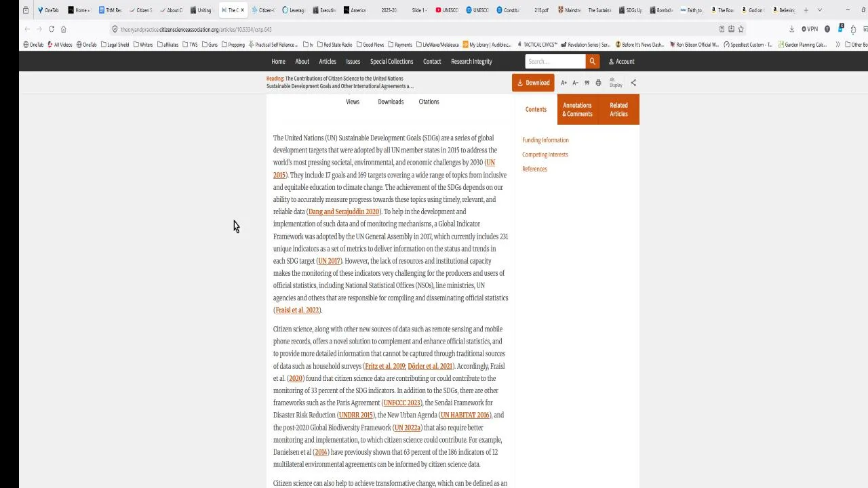Click the browser address bar URL

[196, 30]
